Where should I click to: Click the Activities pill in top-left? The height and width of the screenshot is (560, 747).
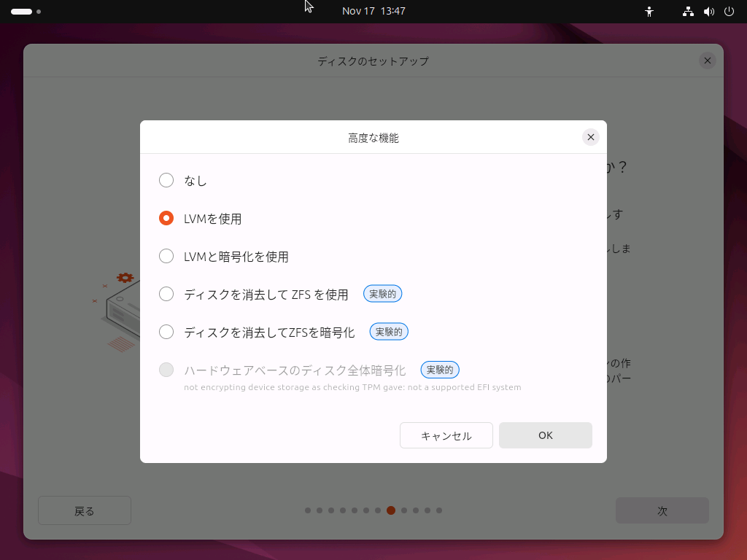(x=22, y=12)
